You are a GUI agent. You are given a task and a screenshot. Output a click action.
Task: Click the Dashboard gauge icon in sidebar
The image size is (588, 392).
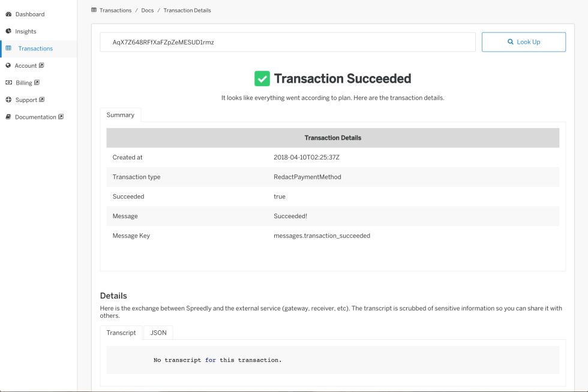pyautogui.click(x=8, y=14)
